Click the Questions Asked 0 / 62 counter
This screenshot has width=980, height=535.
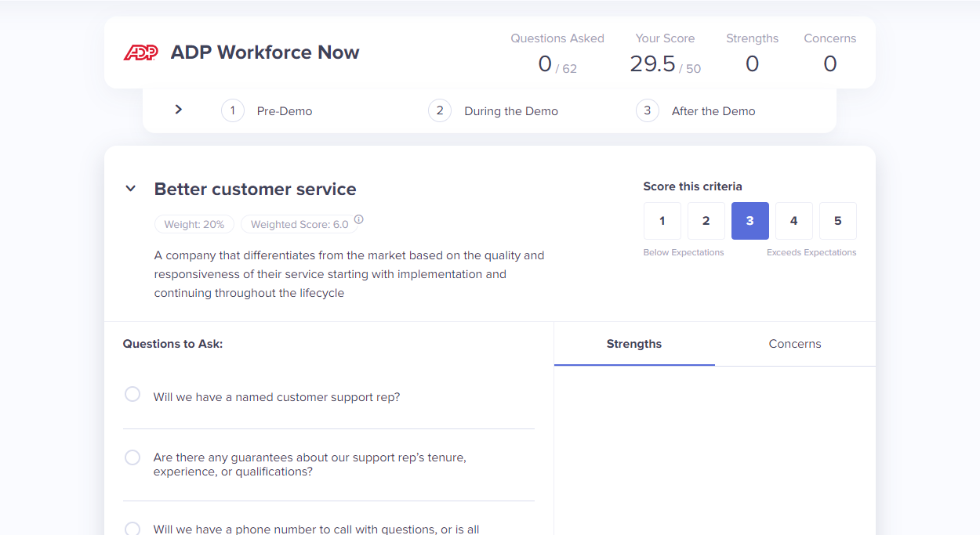point(557,54)
